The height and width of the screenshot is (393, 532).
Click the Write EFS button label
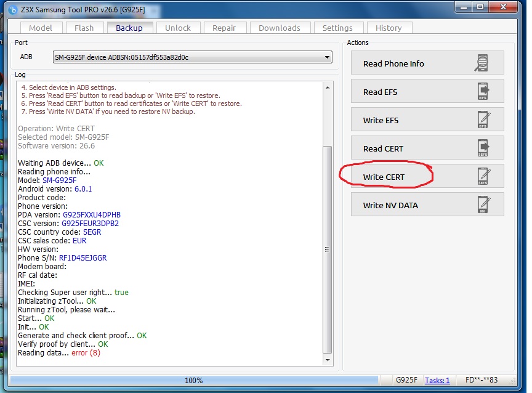click(x=381, y=121)
